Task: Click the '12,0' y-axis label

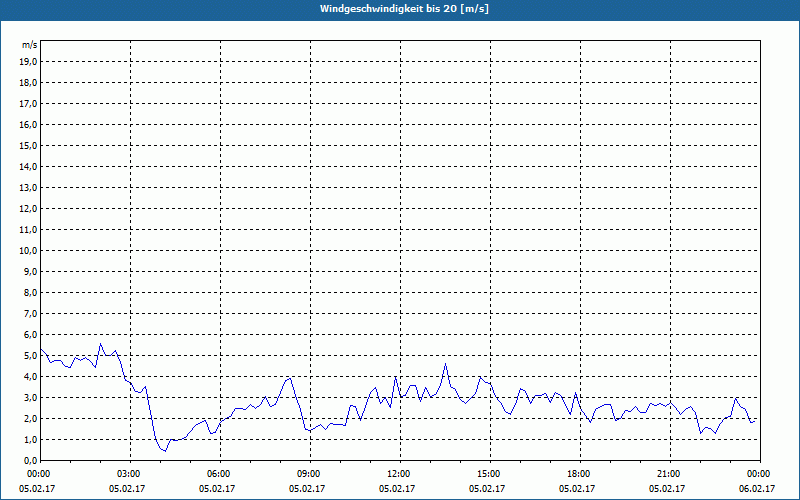Action: coord(28,209)
